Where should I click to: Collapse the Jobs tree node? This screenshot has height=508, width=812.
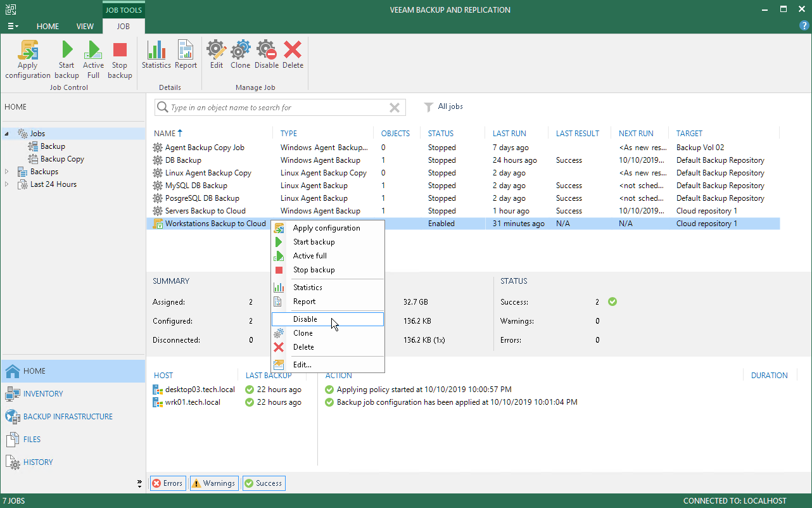pos(7,134)
